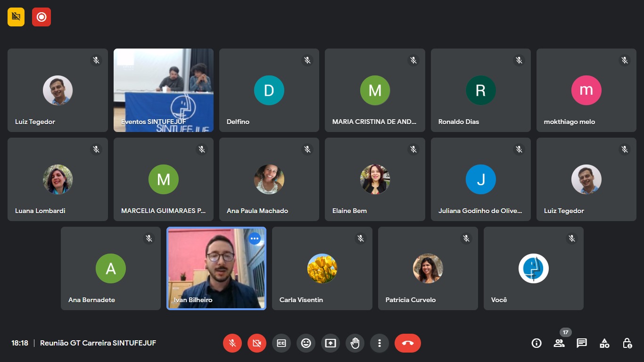Click Marcelia Guimaraes's green M avatar
Screen dimensions: 644x362
coord(164,179)
